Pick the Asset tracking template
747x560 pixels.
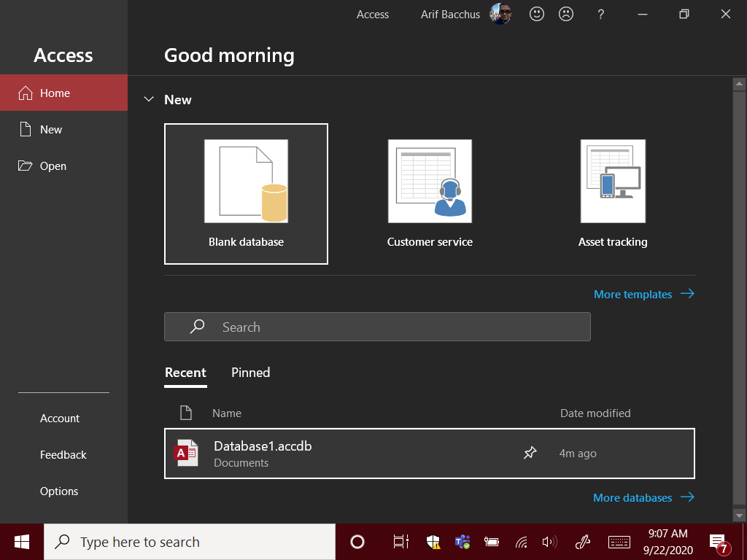click(613, 193)
